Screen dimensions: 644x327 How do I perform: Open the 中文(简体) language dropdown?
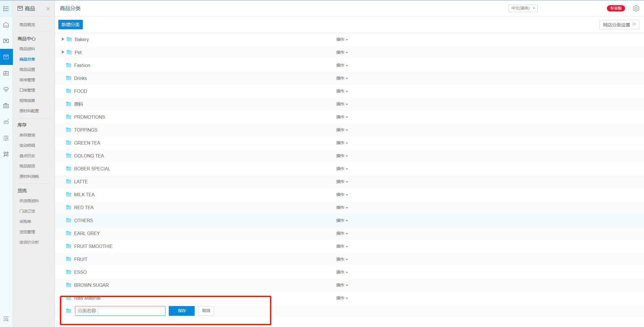[523, 8]
